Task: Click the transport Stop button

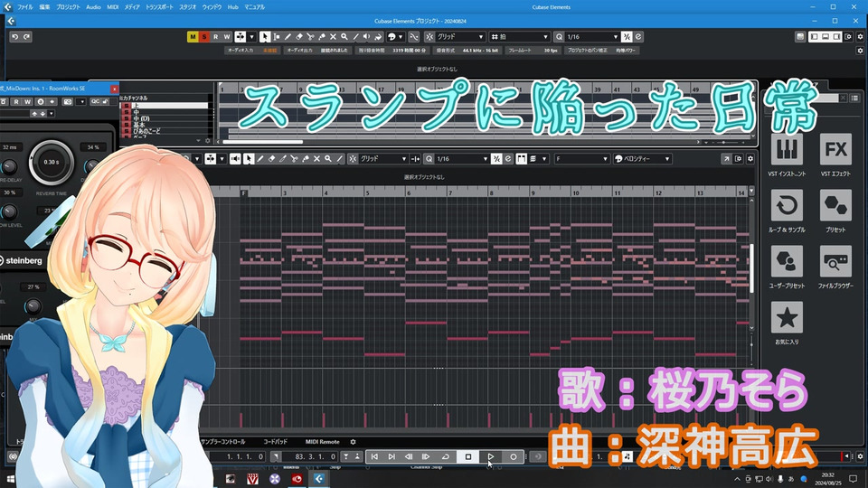Action: (x=467, y=456)
